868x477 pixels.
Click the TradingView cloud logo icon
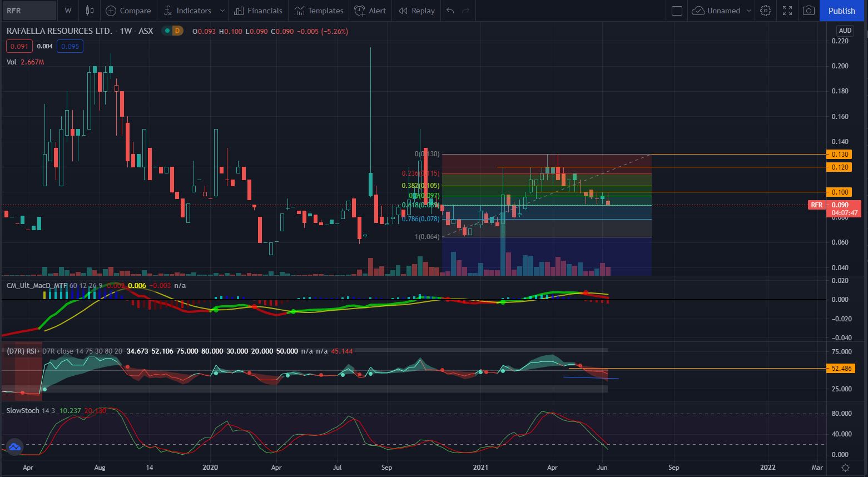point(14,446)
